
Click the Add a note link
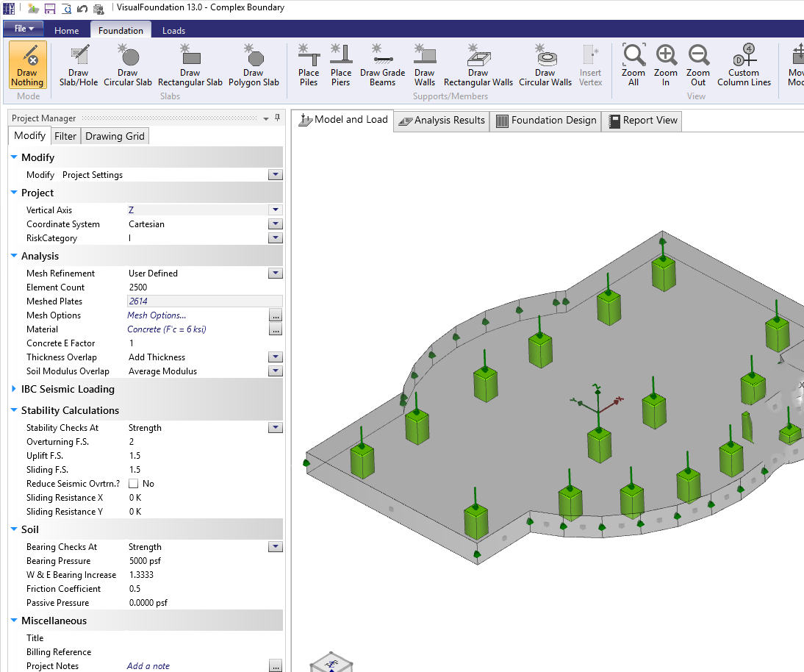click(148, 666)
